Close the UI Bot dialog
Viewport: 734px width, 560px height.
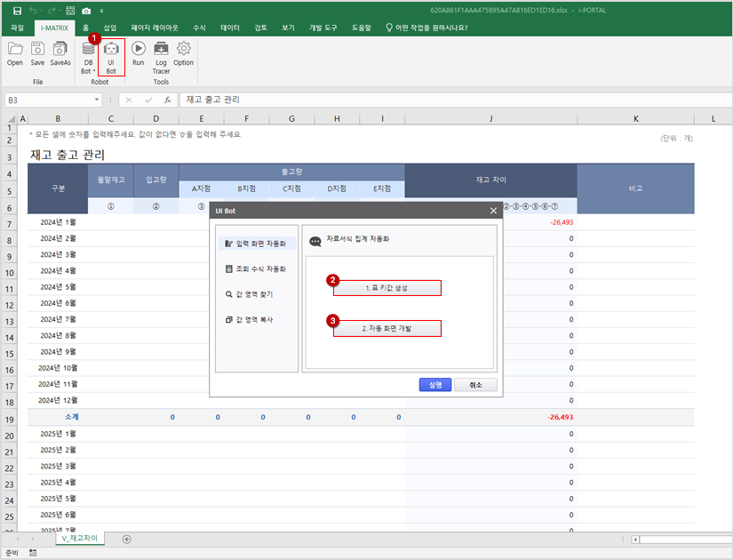point(494,211)
